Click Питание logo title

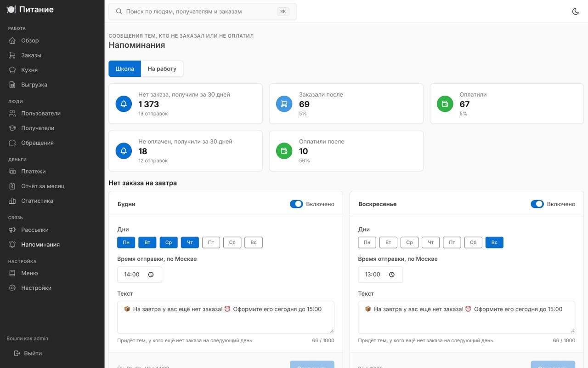tap(30, 9)
